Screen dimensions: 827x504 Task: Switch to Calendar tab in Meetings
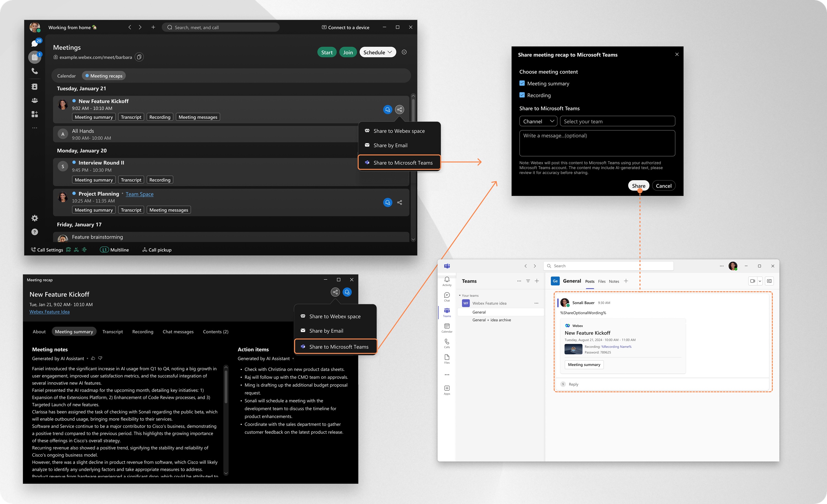[66, 76]
